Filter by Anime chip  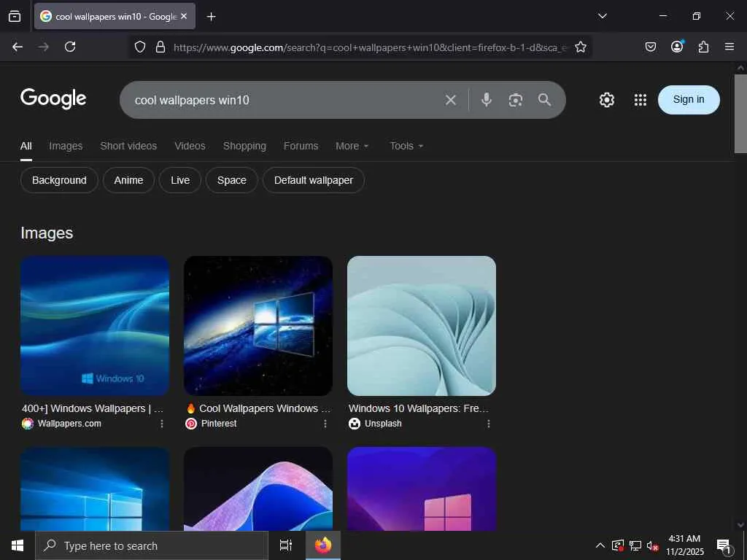[x=128, y=181]
